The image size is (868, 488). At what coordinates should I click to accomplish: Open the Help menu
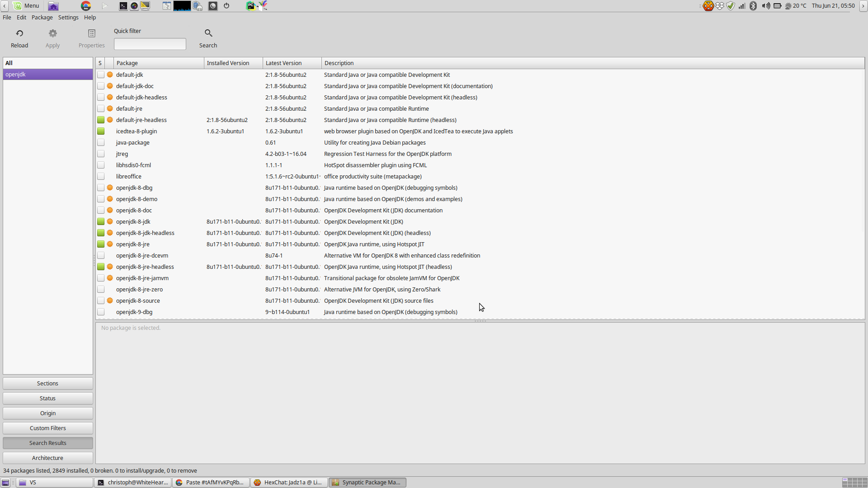pyautogui.click(x=90, y=17)
